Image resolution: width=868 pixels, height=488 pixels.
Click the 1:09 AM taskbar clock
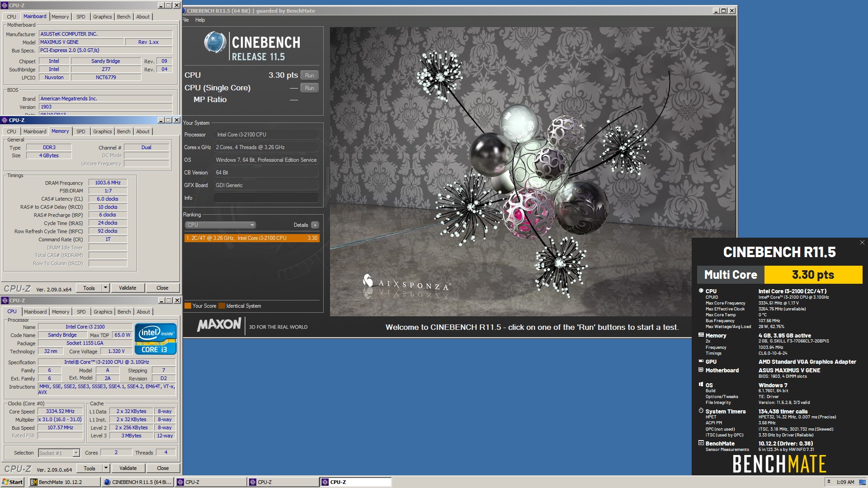point(845,482)
